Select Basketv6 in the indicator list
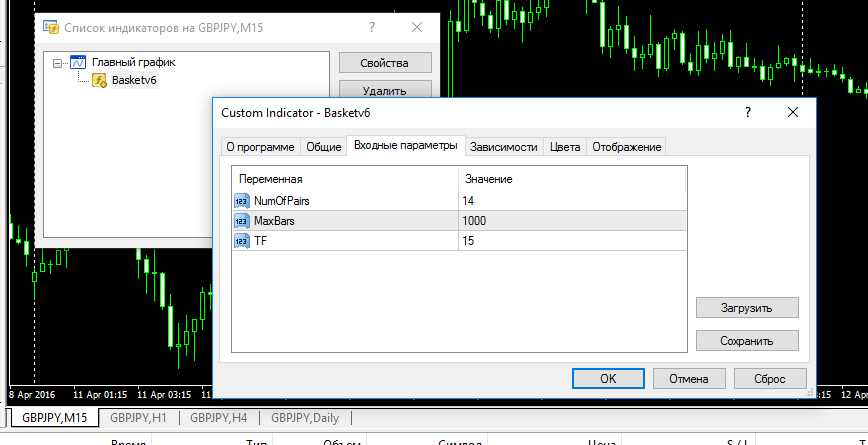 pos(135,80)
